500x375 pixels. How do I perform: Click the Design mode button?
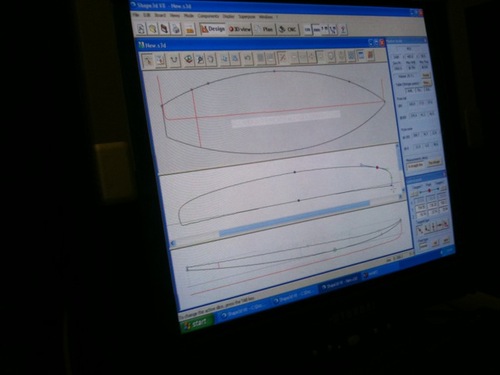pyautogui.click(x=213, y=29)
